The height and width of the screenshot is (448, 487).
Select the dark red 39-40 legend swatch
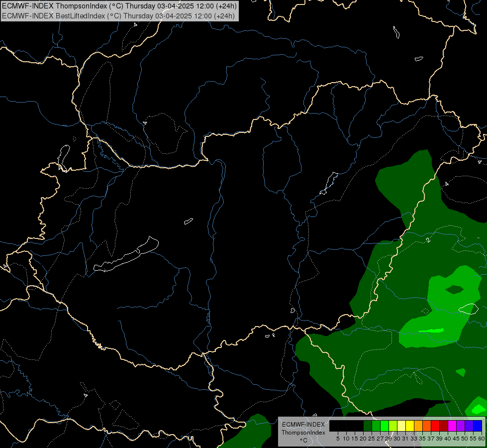pos(444,426)
